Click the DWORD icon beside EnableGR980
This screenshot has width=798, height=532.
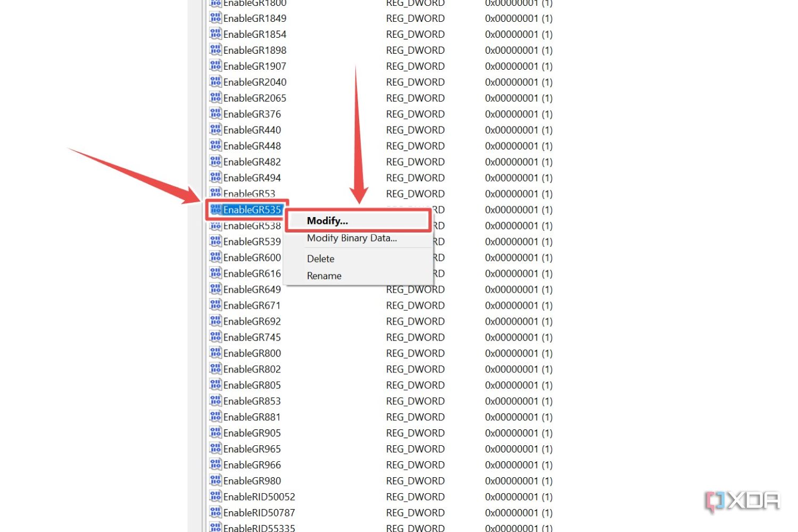[x=215, y=480]
